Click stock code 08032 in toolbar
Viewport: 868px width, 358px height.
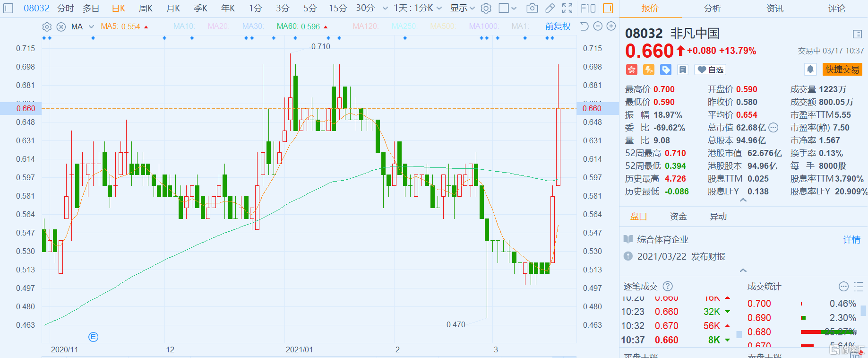pos(36,8)
